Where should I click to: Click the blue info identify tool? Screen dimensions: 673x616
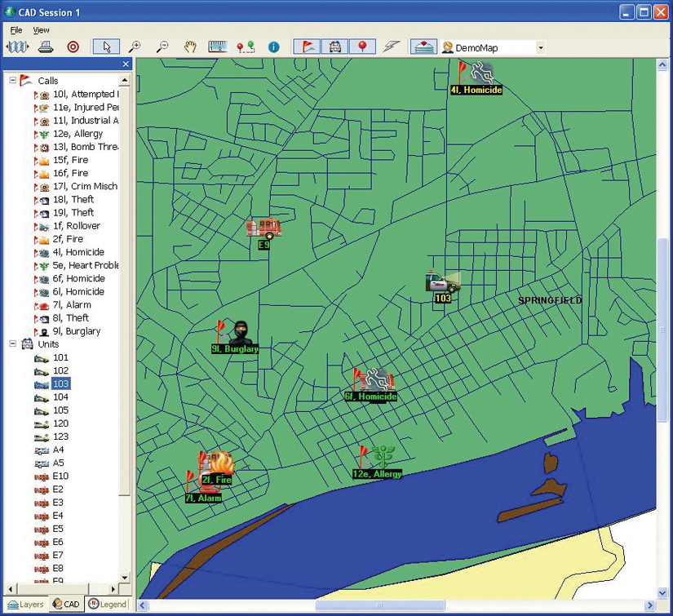pos(273,47)
